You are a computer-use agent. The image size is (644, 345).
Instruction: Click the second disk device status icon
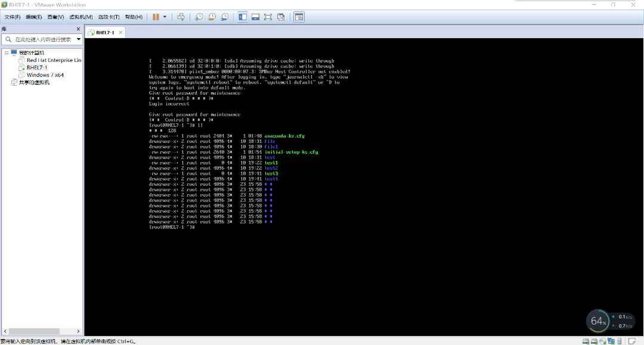tap(594, 341)
